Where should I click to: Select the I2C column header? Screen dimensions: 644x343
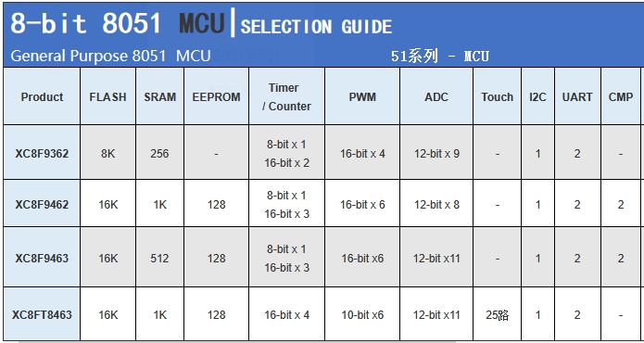pos(537,97)
